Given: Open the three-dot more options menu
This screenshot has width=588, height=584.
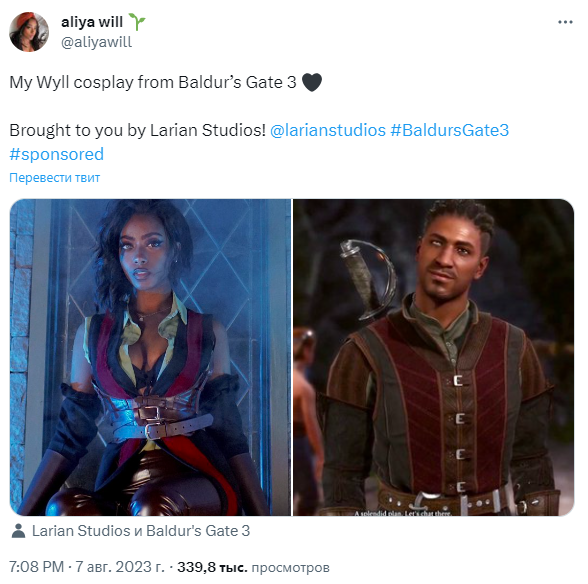Looking at the screenshot, I should [x=565, y=23].
